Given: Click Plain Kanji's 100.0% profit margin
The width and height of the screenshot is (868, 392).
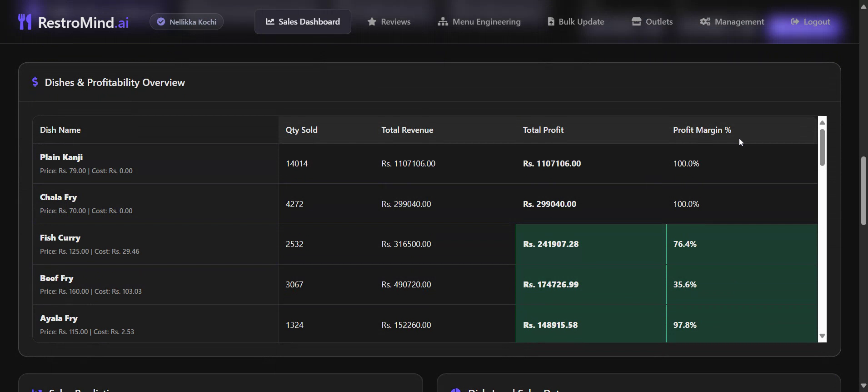Looking at the screenshot, I should 686,164.
